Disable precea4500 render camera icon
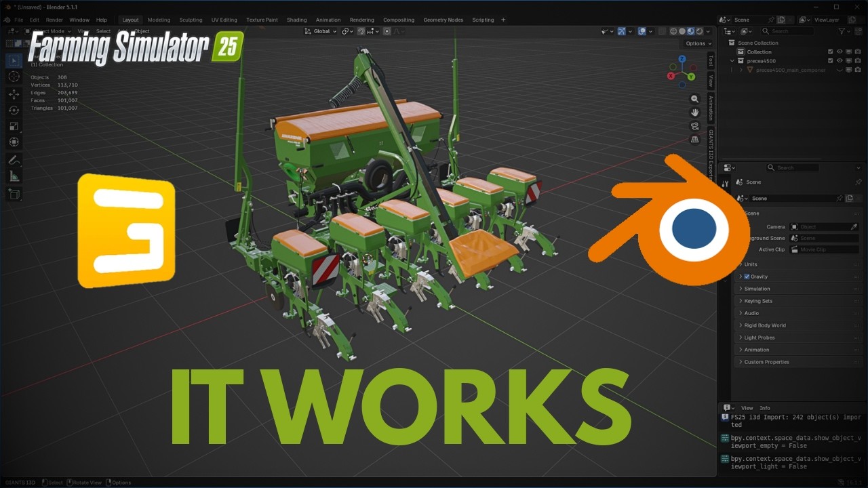 [x=857, y=60]
